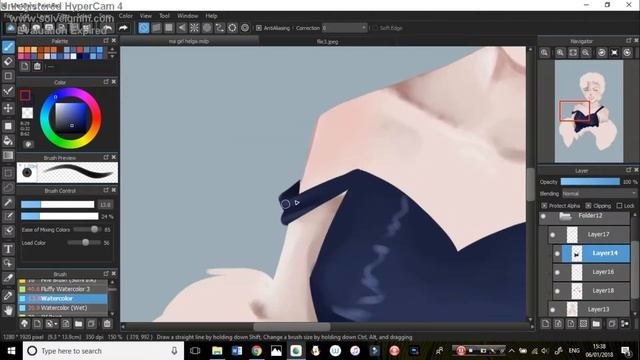The height and width of the screenshot is (360, 640).
Task: Click the Navigator fit-to-window icon
Action: click(x=573, y=53)
